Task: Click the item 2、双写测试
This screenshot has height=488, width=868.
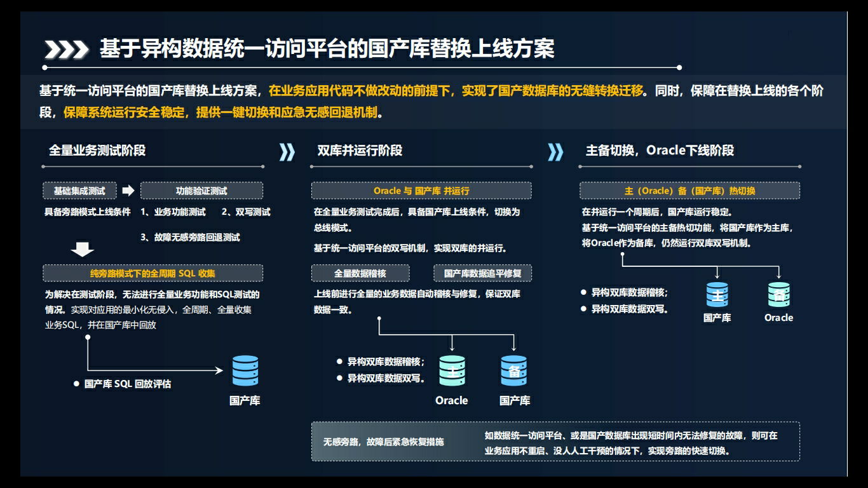Action: (246, 212)
